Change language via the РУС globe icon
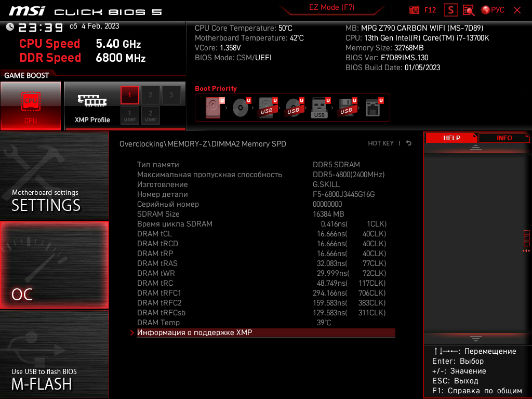This screenshot has width=532, height=399. (x=493, y=10)
